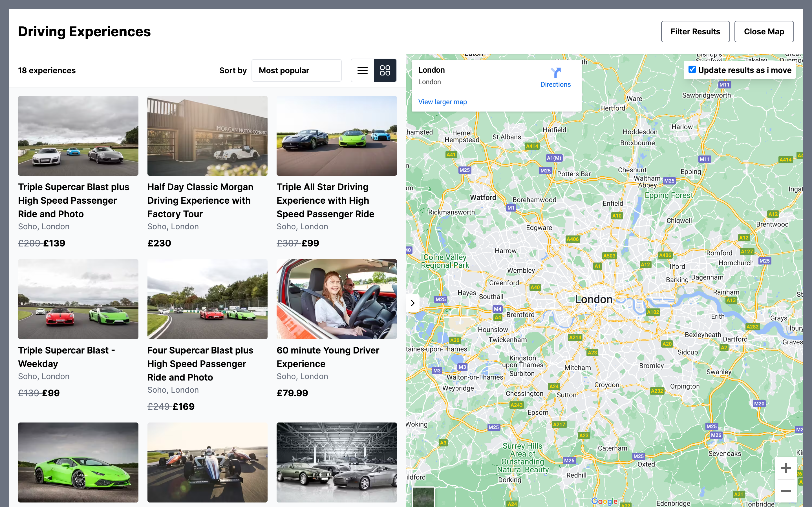Click the satellite layer thumbnail on map
Screen dimensions: 812x507
click(x=423, y=497)
